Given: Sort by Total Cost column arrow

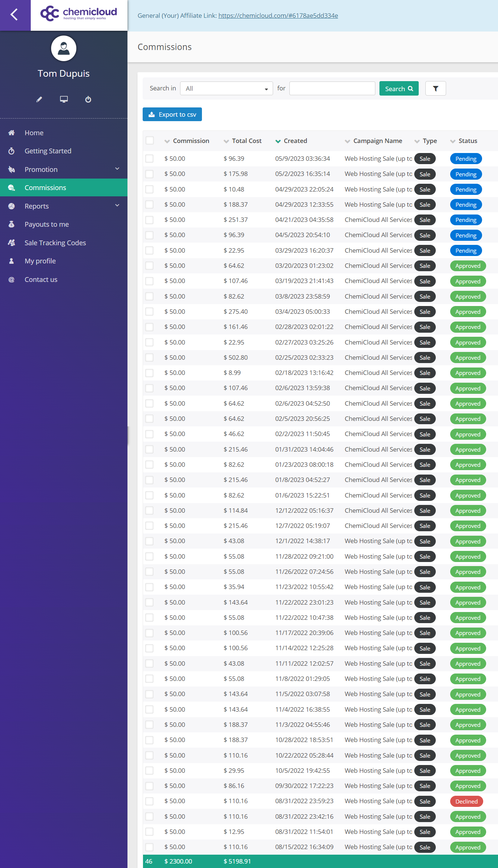Looking at the screenshot, I should (x=226, y=141).
